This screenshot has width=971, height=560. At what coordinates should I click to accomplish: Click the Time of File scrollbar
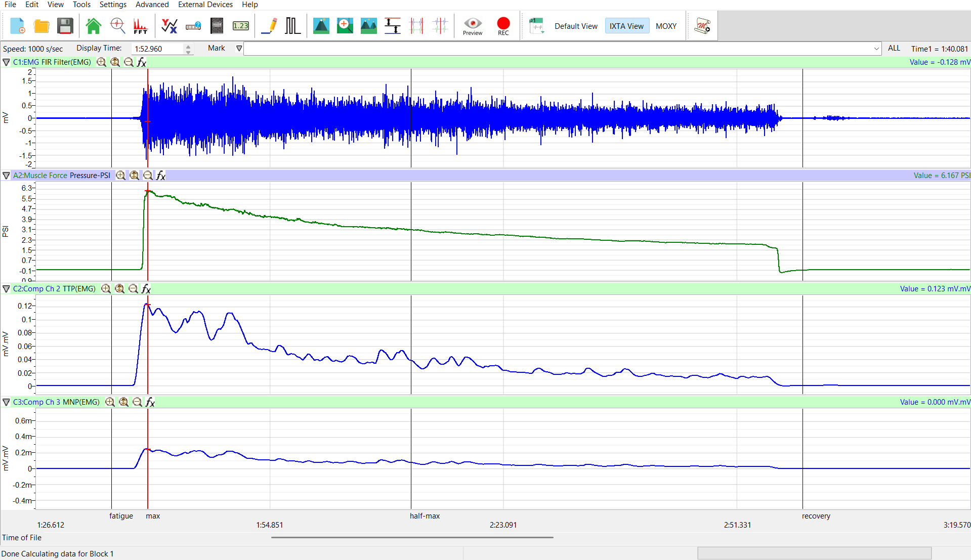click(x=412, y=537)
